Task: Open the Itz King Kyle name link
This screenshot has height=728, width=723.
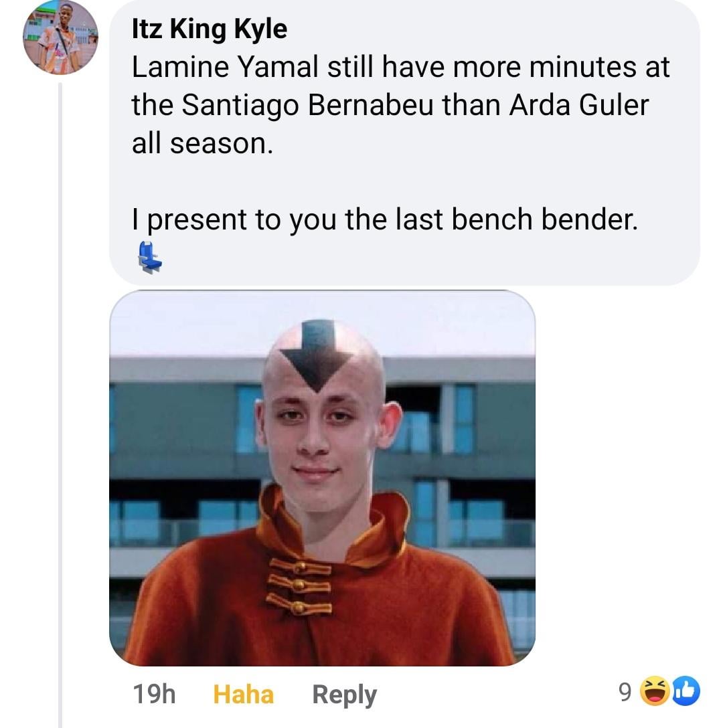Action: coord(210,29)
